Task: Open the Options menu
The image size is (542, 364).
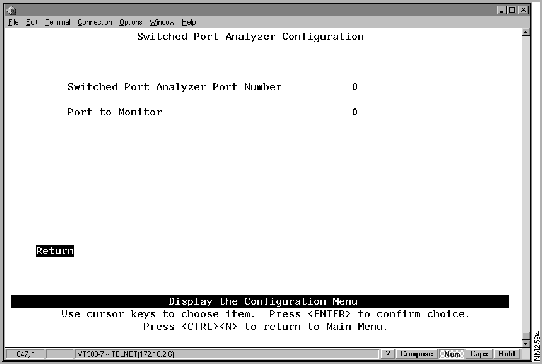Action: pyautogui.click(x=131, y=22)
